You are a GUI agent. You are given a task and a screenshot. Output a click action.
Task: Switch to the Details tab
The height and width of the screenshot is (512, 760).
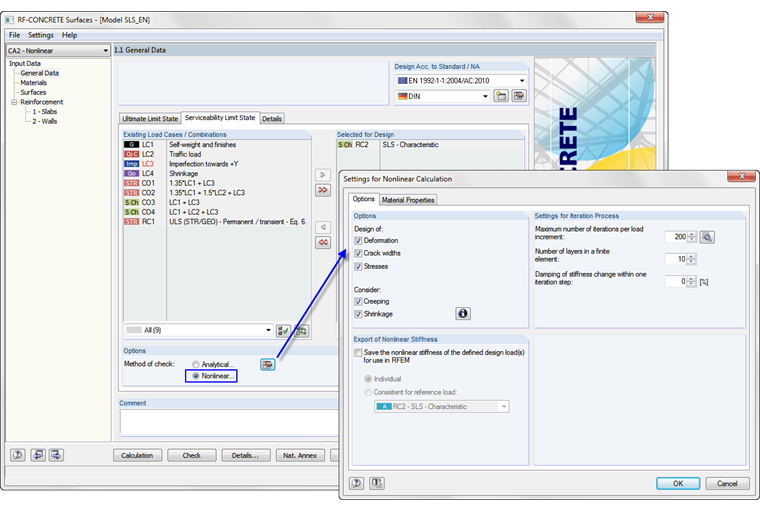[x=272, y=119]
